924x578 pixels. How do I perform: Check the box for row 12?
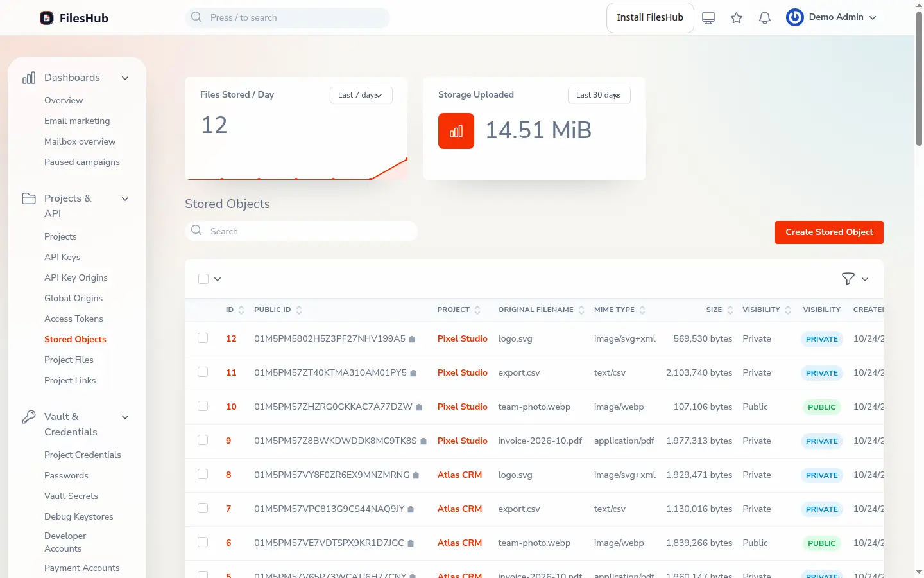click(203, 338)
